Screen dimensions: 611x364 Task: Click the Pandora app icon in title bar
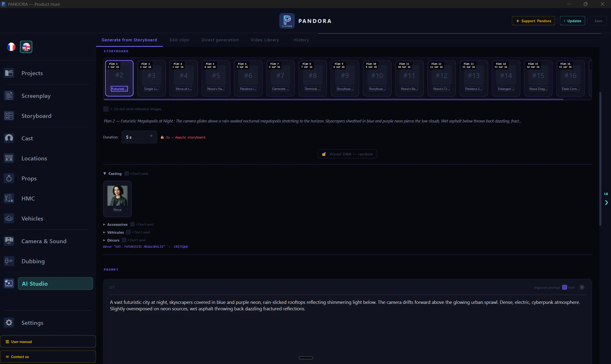(x=3, y=4)
